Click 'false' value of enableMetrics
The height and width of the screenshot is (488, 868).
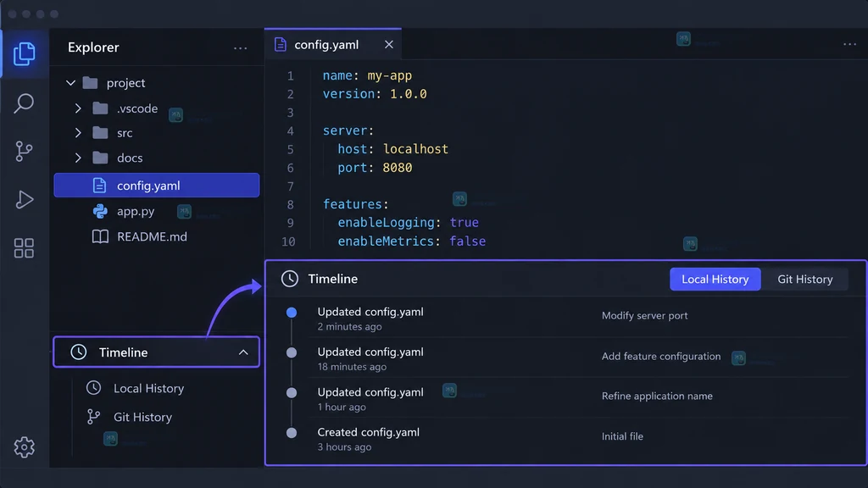[467, 241]
